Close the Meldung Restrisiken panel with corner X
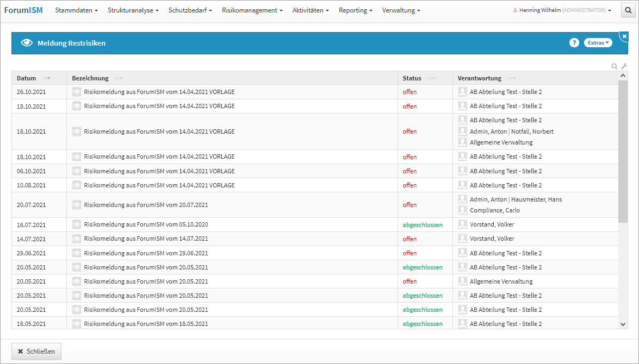The width and height of the screenshot is (639, 364). pos(624,36)
